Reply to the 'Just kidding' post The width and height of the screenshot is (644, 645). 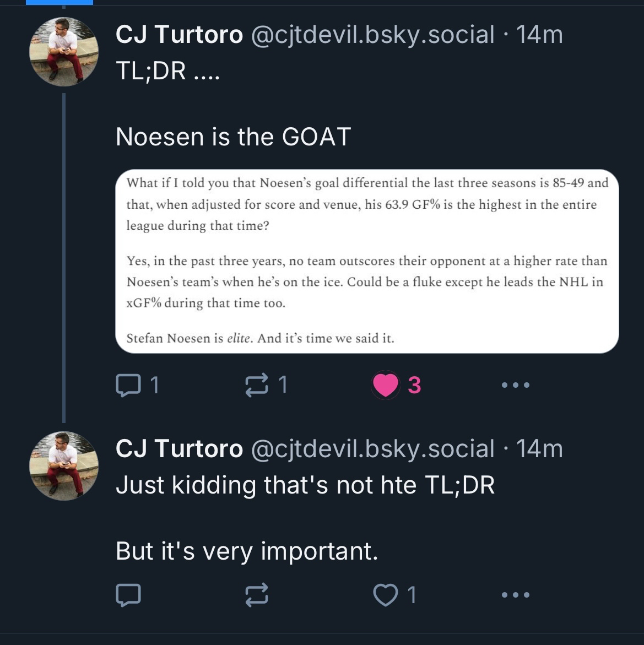(128, 595)
